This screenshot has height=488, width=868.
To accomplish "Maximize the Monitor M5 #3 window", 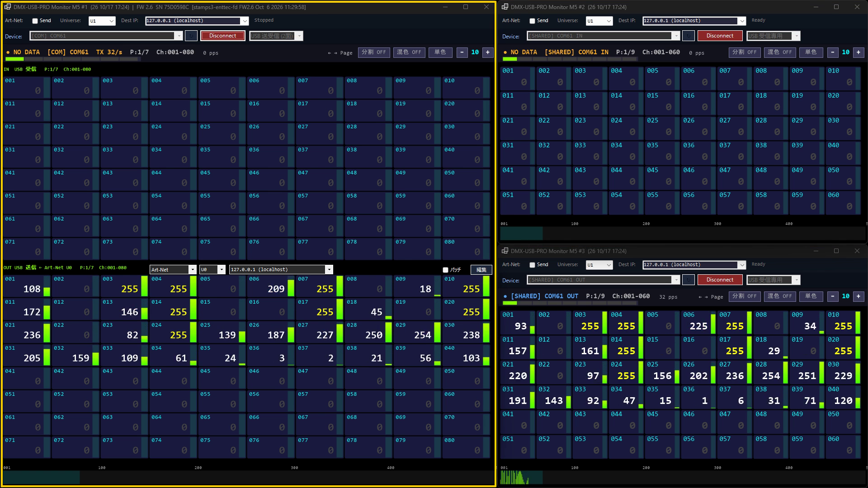I will pos(836,251).
